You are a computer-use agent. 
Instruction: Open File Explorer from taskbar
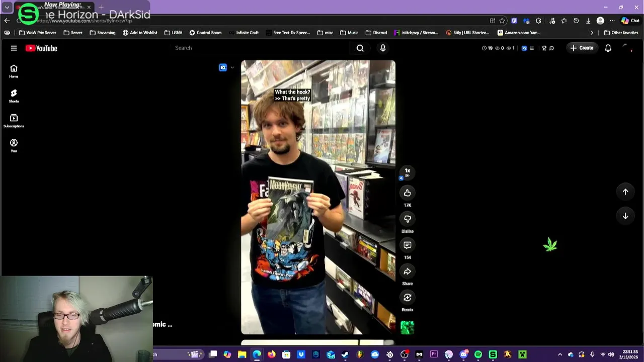point(242,354)
